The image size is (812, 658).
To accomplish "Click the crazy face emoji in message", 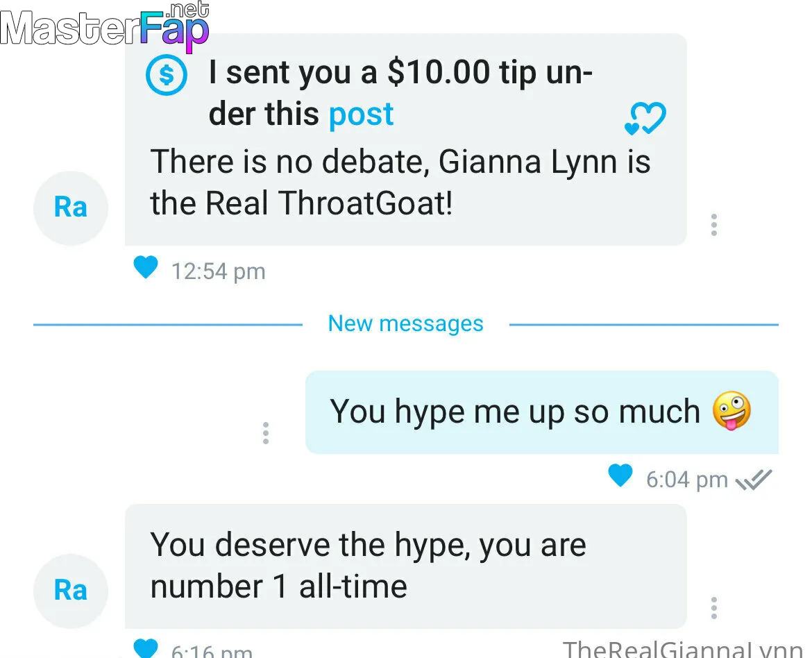I will click(731, 410).
